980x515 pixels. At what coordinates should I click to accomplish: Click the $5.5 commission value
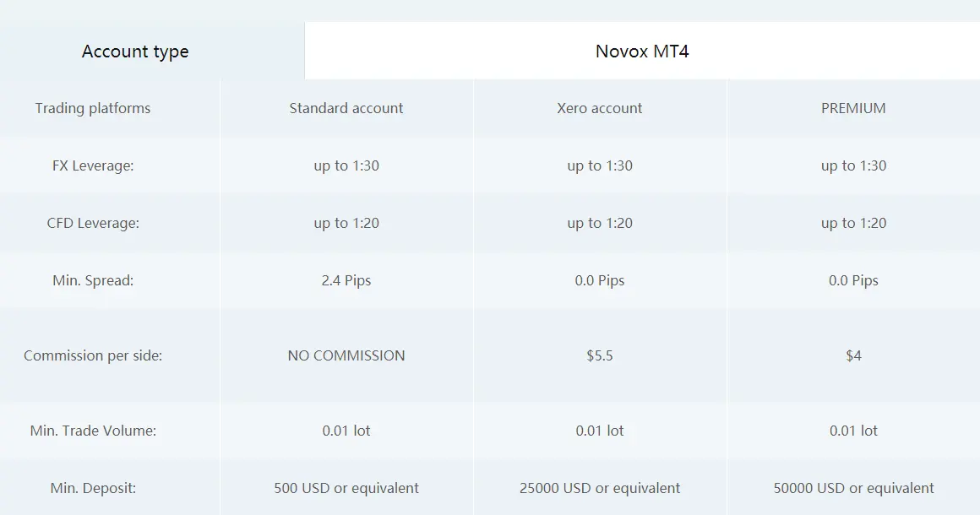599,355
